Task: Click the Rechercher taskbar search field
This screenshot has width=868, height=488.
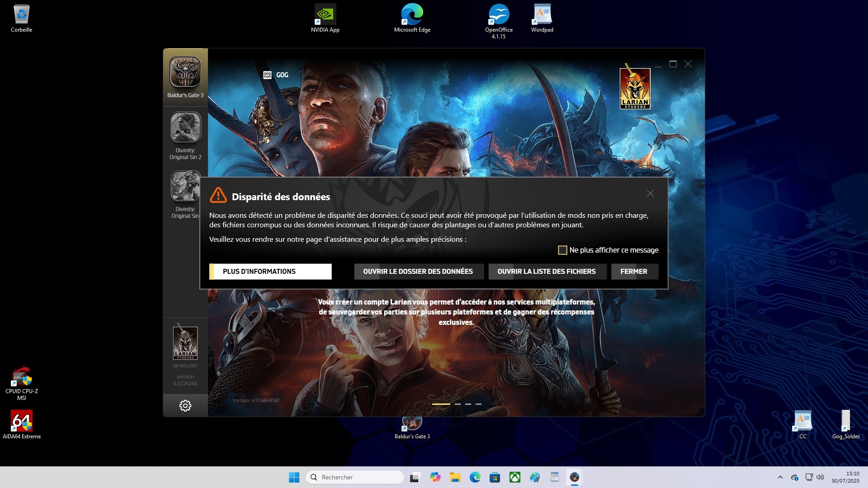Action: (x=355, y=477)
